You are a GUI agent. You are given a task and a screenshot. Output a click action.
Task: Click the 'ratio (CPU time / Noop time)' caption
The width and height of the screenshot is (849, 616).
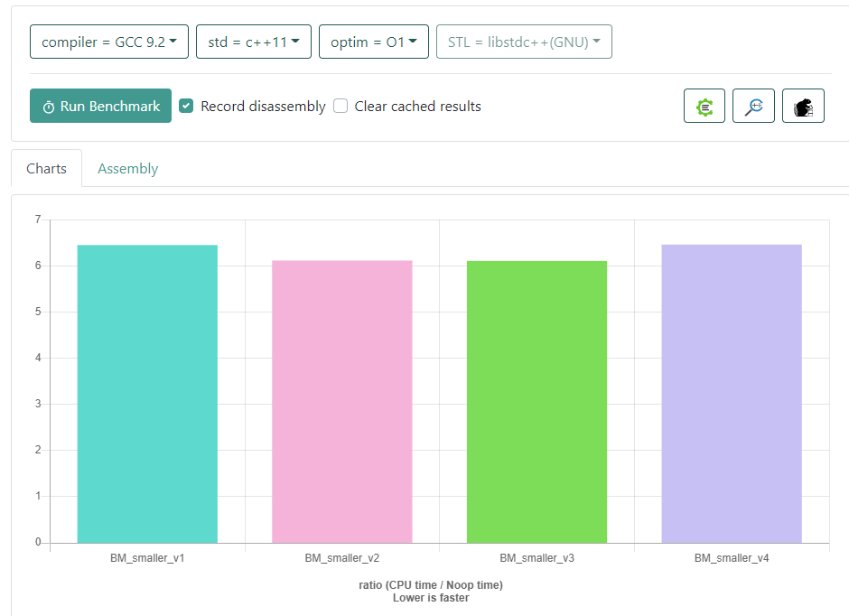click(x=431, y=585)
